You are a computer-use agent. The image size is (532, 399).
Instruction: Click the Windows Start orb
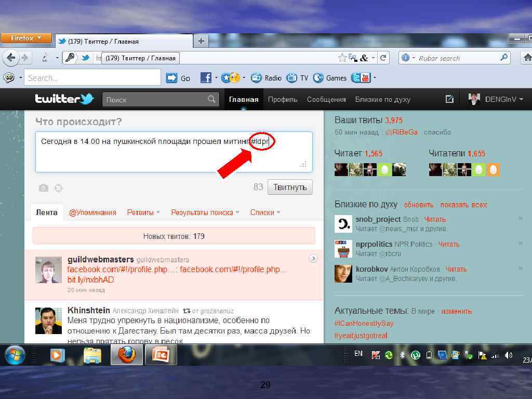point(15,355)
